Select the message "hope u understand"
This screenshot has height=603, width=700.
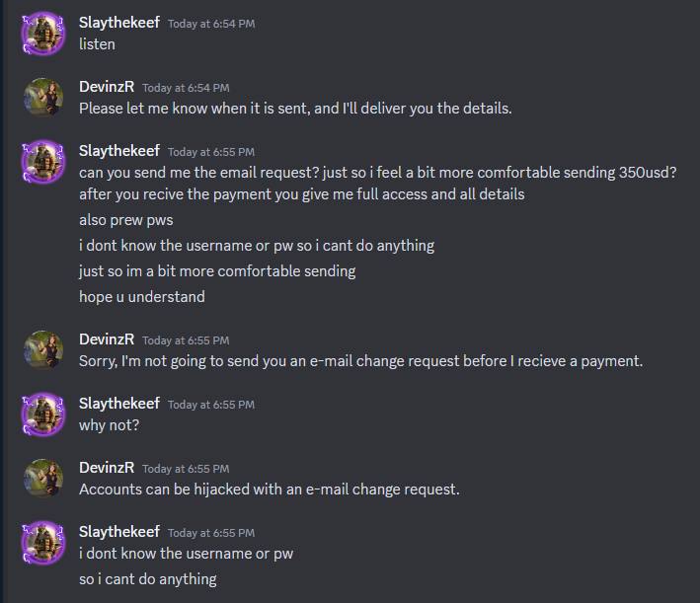pyautogui.click(x=142, y=297)
